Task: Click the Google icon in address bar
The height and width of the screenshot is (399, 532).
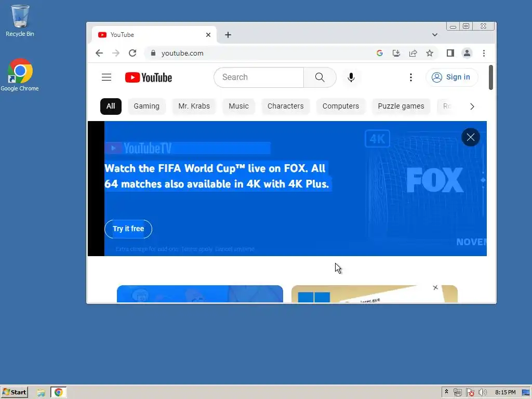Action: click(380, 54)
